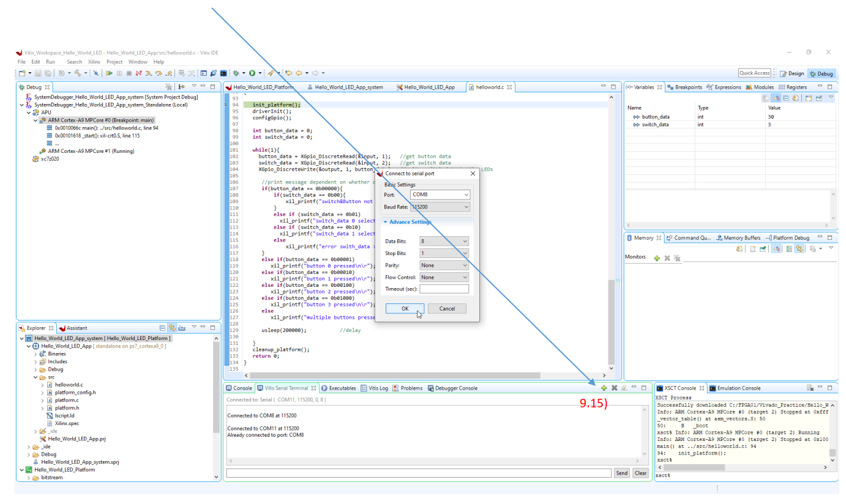Click Link with Editor icon in Explorer panel
The width and height of the screenshot is (846, 504).
click(172, 328)
